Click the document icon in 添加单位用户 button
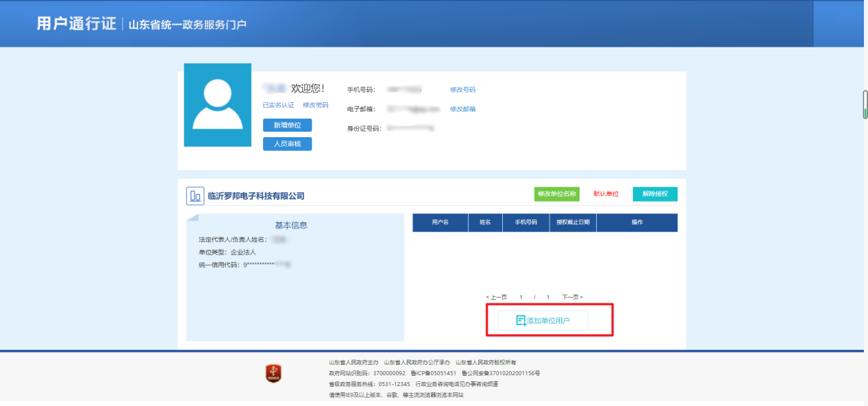This screenshot has width=868, height=406. (521, 320)
